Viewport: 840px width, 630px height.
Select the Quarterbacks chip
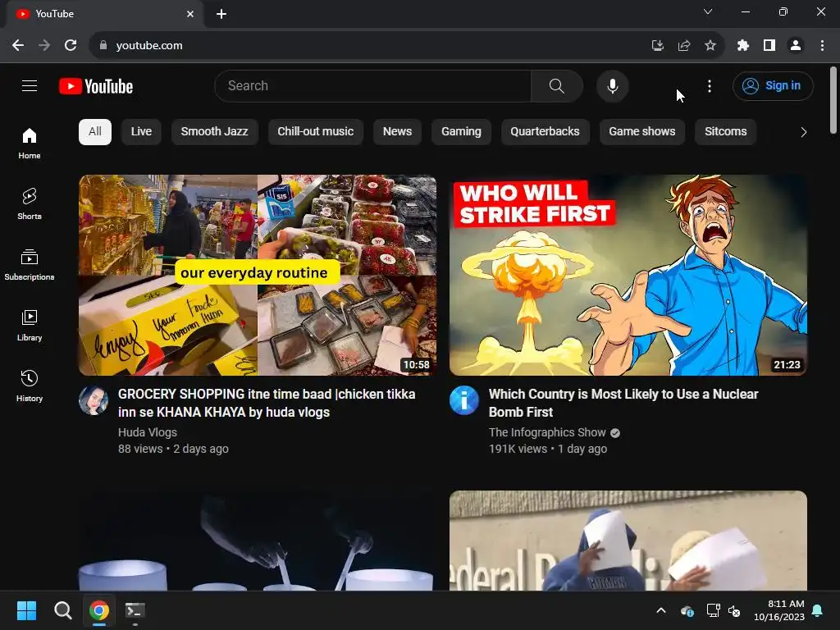coord(545,132)
